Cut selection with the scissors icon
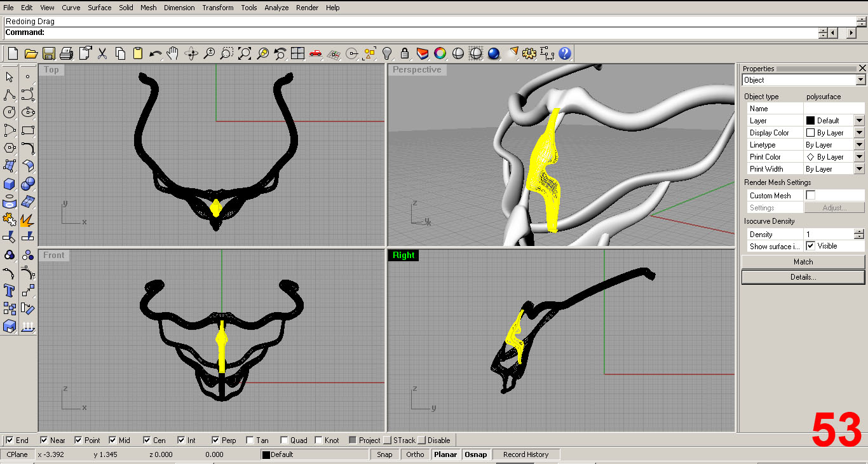This screenshot has width=868, height=464. pos(102,53)
